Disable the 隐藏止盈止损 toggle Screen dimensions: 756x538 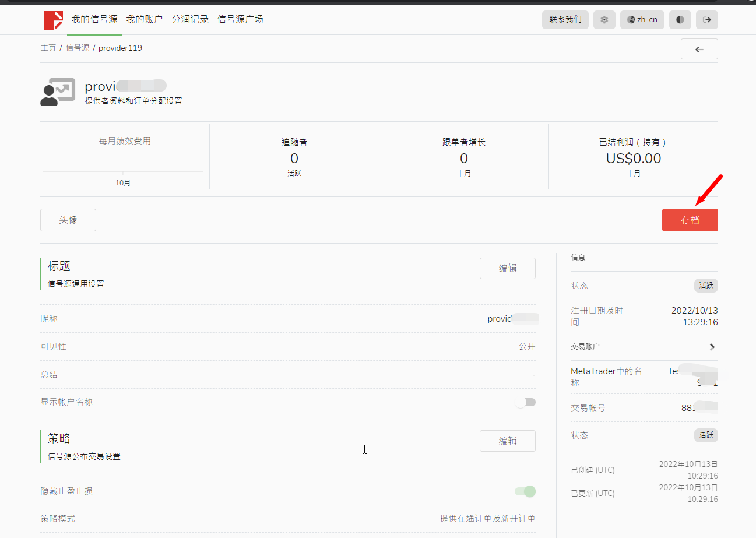pyautogui.click(x=525, y=491)
